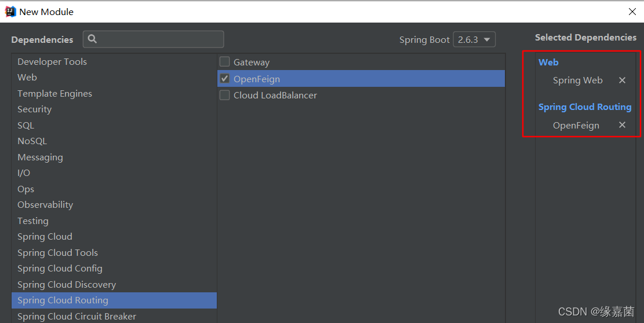Close the New Module dialog

[x=632, y=12]
